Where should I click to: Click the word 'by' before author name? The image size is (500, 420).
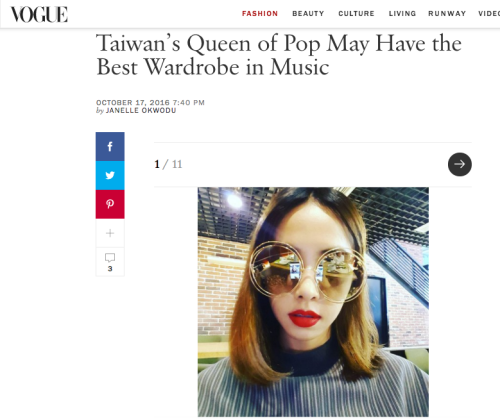tap(100, 111)
